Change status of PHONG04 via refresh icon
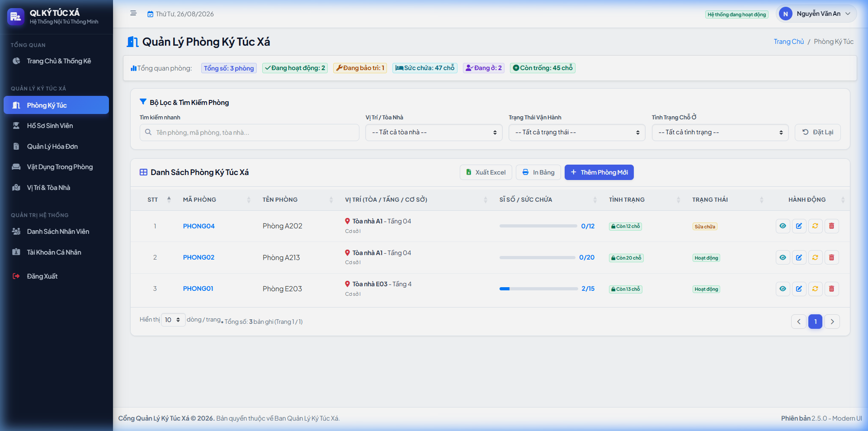The image size is (868, 431). [x=815, y=226]
